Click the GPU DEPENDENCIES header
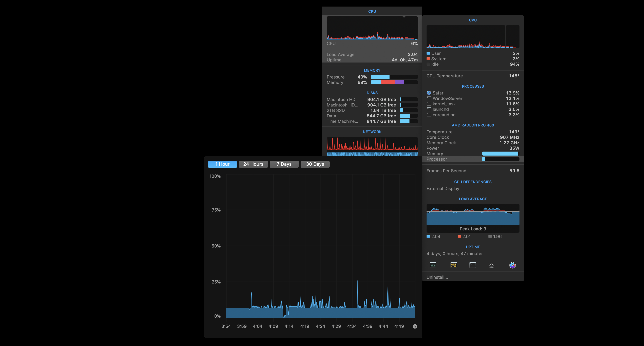The width and height of the screenshot is (644, 346). [473, 182]
